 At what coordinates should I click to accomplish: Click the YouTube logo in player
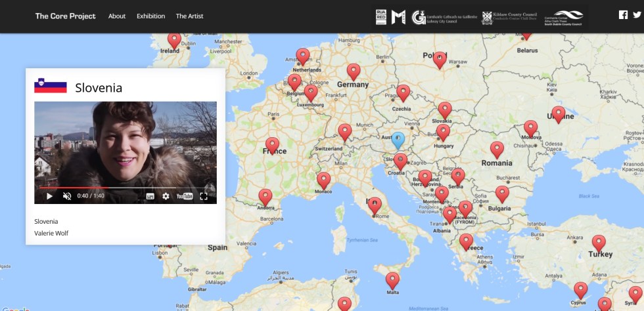[x=185, y=196]
